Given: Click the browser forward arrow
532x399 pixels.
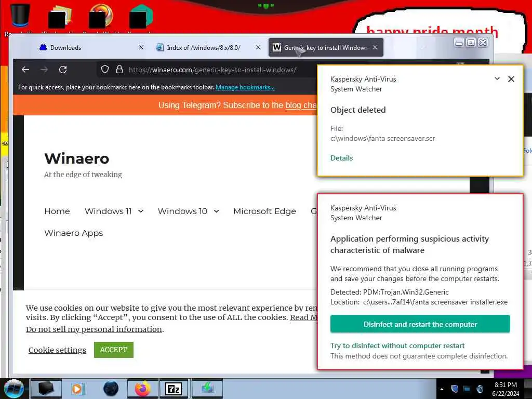Looking at the screenshot, I should (44, 70).
